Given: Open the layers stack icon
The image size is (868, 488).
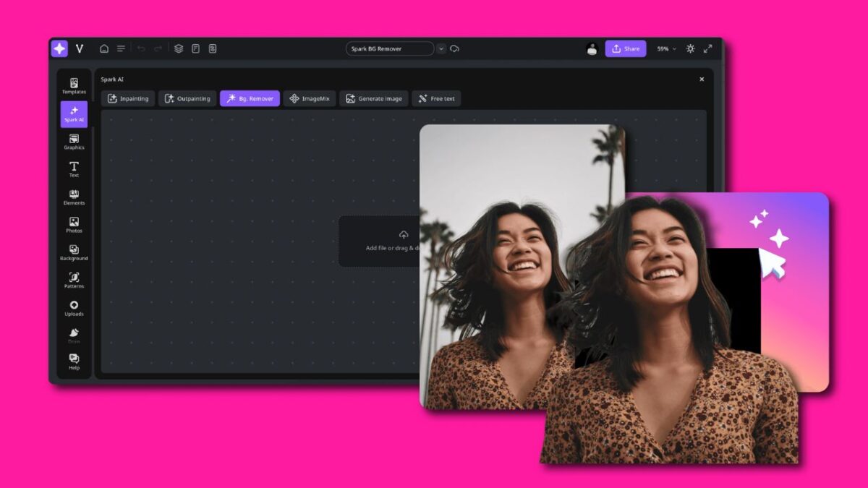Looking at the screenshot, I should pyautogui.click(x=179, y=48).
